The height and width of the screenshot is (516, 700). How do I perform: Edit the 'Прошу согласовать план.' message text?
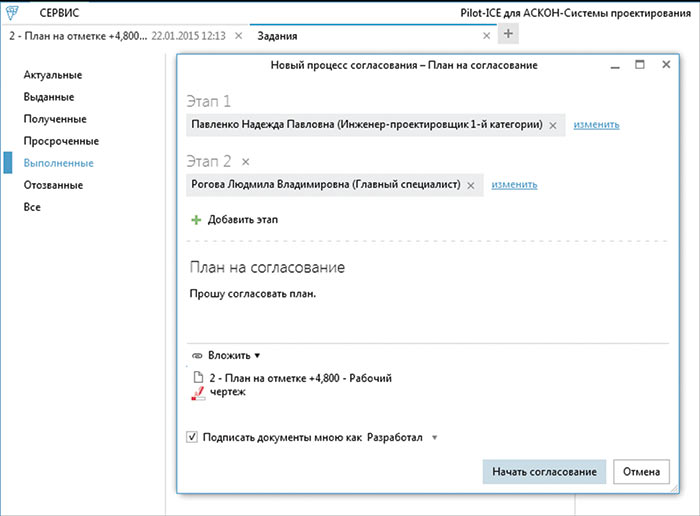(253, 294)
